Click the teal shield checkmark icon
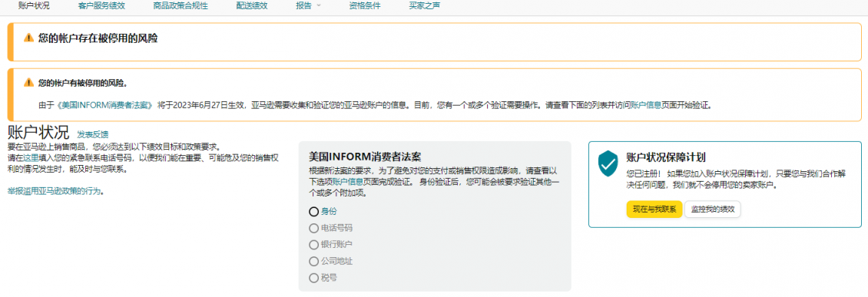 click(608, 163)
